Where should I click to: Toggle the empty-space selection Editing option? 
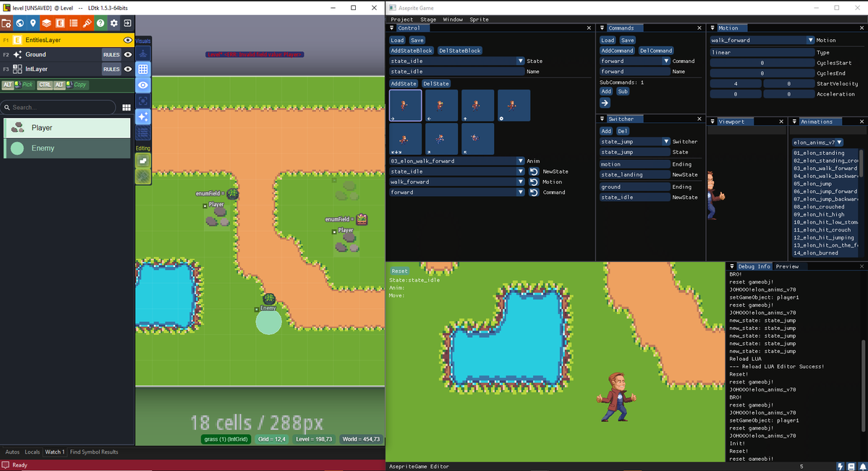(x=143, y=161)
